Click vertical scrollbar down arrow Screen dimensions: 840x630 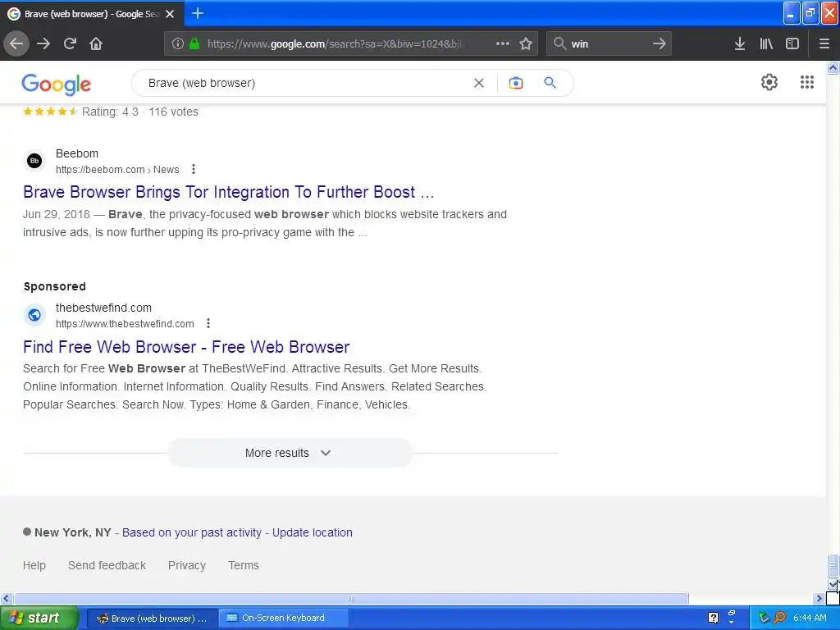tap(833, 584)
